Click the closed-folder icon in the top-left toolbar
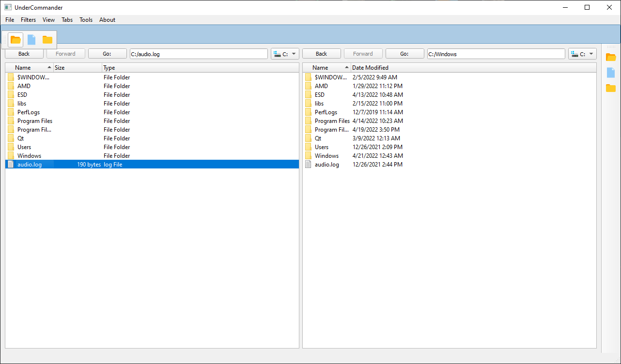Image resolution: width=621 pixels, height=364 pixels. [x=47, y=40]
